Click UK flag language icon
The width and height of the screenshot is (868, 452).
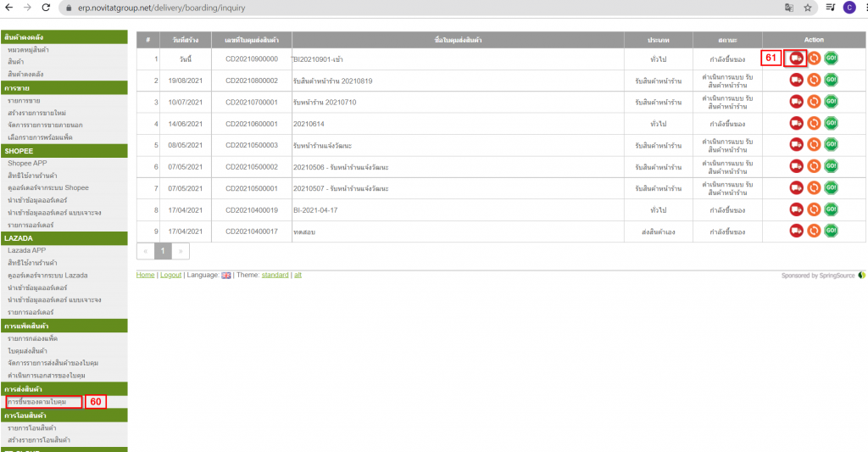[226, 276]
